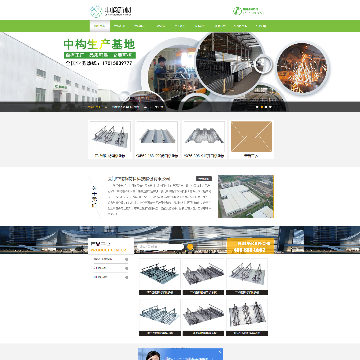Open the blue-tinted truss deck product in grid
The height and width of the screenshot is (360, 360).
click(160, 276)
